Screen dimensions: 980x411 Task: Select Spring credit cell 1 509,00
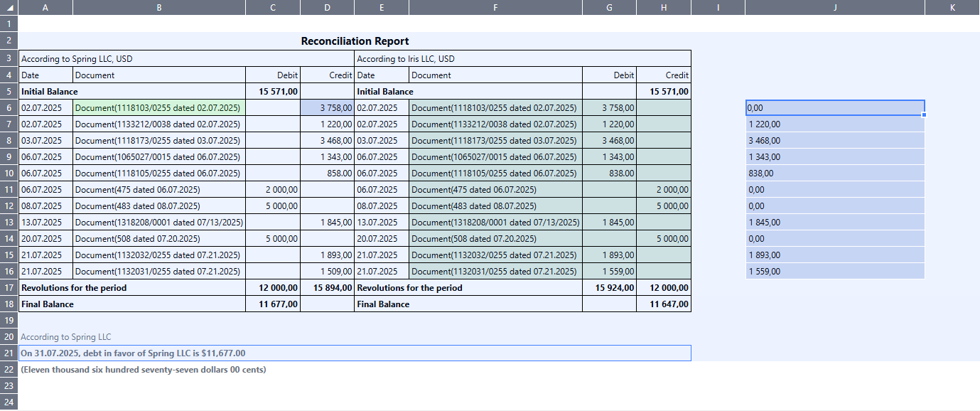tap(327, 271)
